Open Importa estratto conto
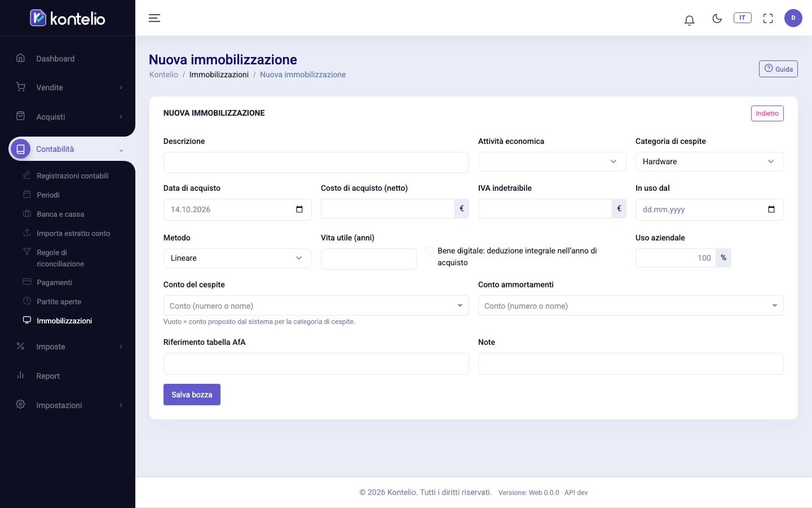This screenshot has height=508, width=812. click(73, 233)
